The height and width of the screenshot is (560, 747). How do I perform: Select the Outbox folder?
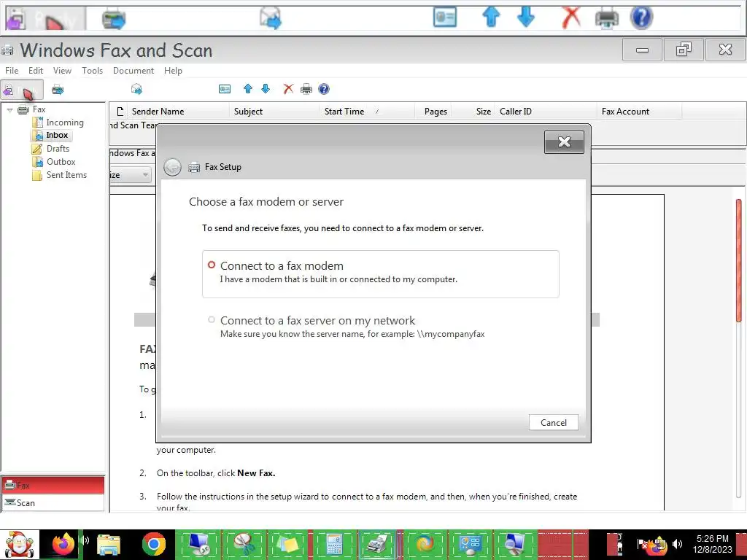tap(54, 162)
